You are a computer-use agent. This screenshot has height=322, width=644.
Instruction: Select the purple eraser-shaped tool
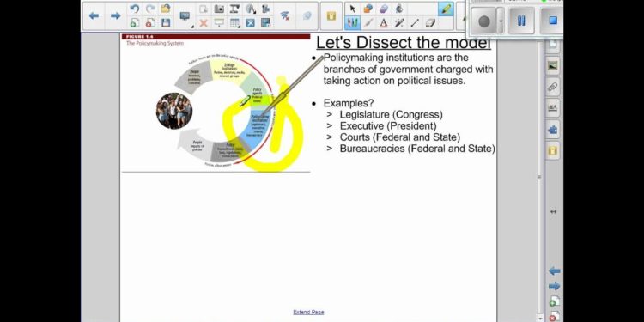pyautogui.click(x=383, y=9)
